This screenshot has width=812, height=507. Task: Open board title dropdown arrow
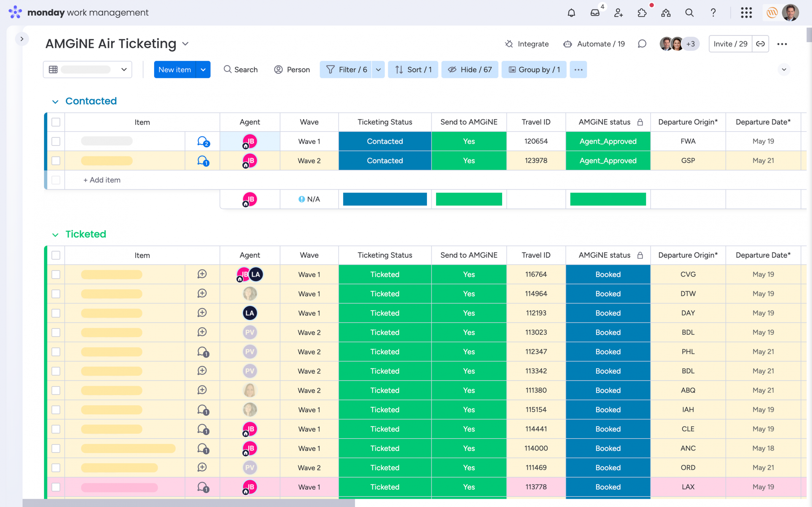click(185, 44)
